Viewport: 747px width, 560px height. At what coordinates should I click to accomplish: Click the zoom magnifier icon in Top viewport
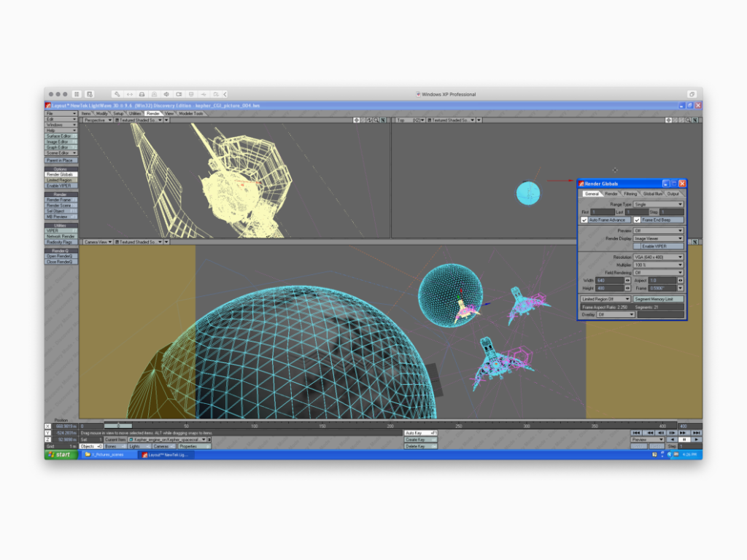(688, 120)
